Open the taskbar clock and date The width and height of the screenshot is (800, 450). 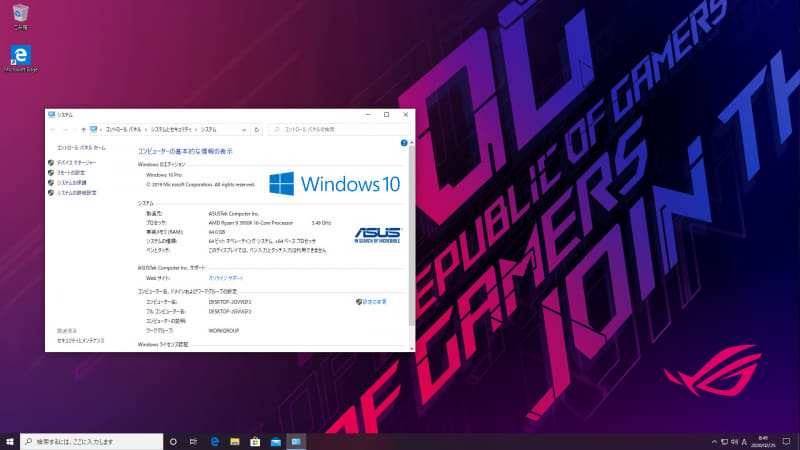763,442
